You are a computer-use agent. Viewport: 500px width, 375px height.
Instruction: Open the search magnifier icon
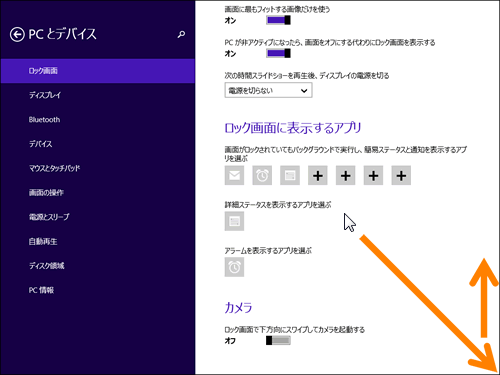click(181, 34)
